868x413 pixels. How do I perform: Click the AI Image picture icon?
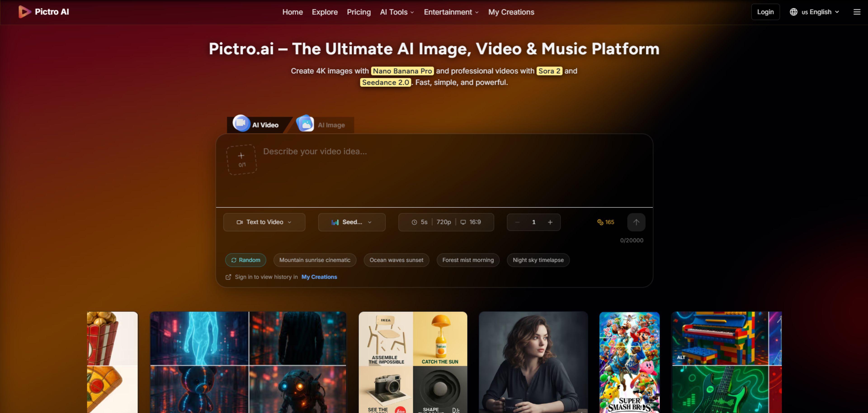[x=305, y=124]
